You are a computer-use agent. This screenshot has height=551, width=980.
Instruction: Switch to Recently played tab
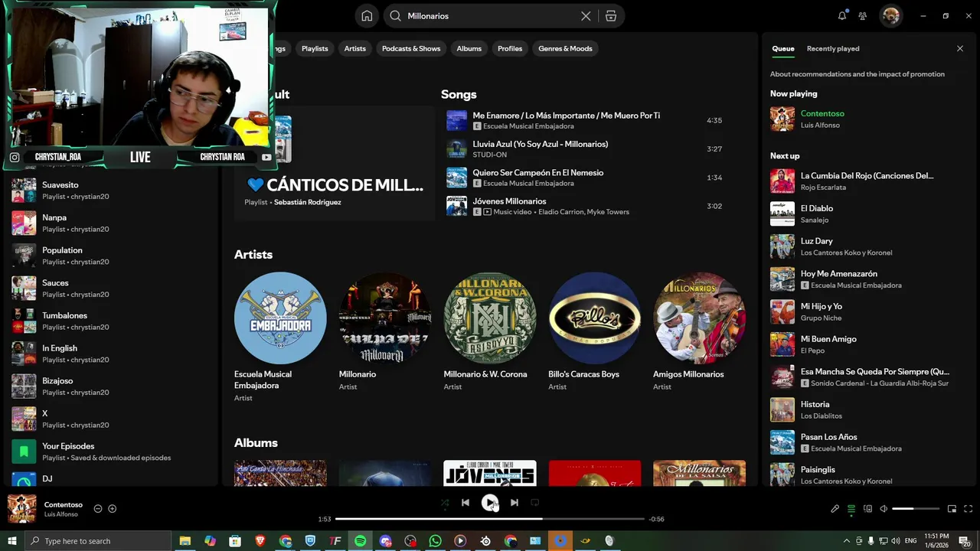point(833,48)
